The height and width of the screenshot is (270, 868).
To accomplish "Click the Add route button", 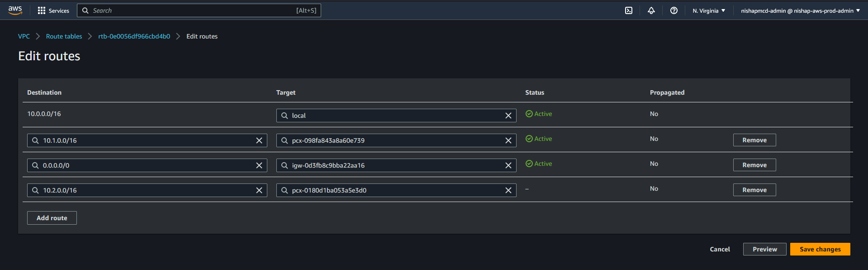I will coord(52,218).
